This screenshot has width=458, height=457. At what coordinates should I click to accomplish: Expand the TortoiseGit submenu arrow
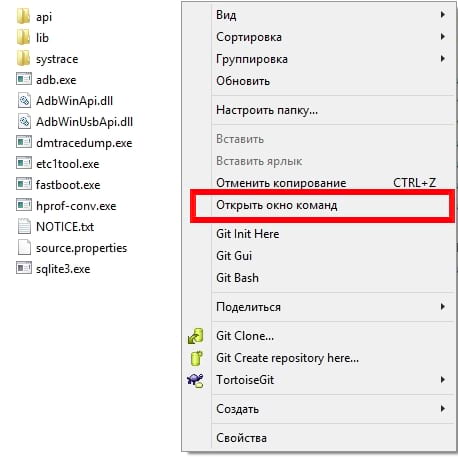pyautogui.click(x=443, y=380)
